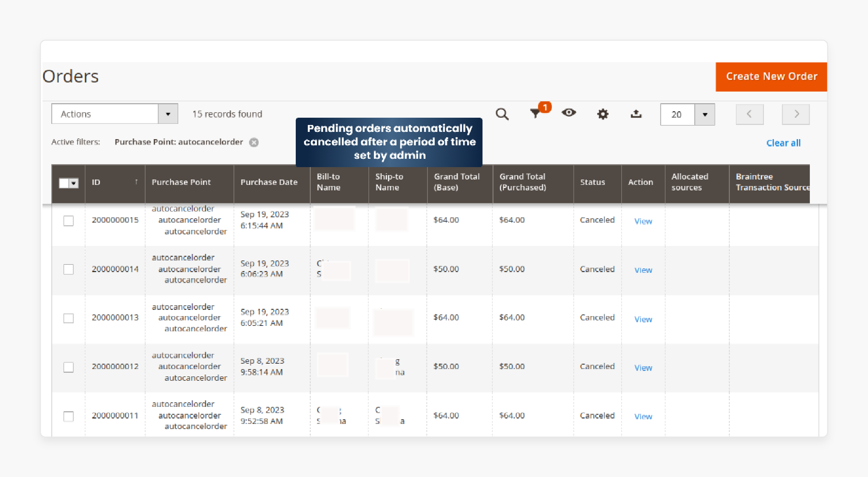868x477 pixels.
Task: Click the ID column sort arrow
Action: coord(136,182)
